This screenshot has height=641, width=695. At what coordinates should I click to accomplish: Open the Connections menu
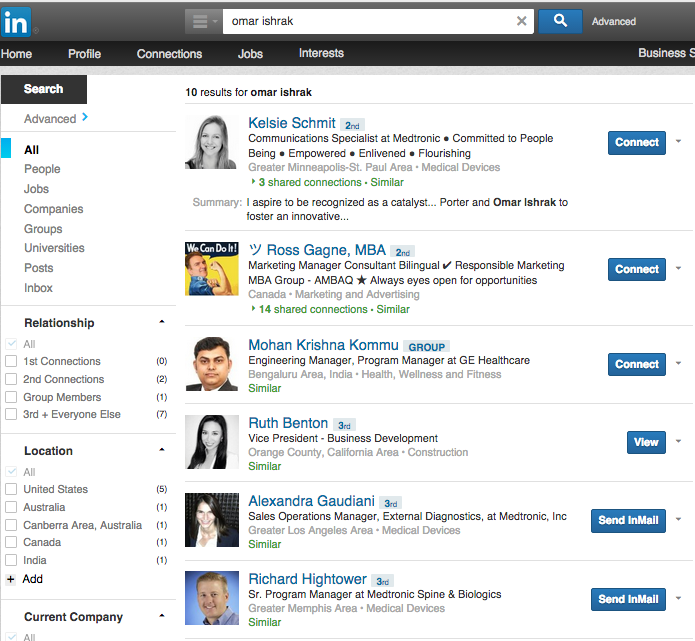click(169, 54)
